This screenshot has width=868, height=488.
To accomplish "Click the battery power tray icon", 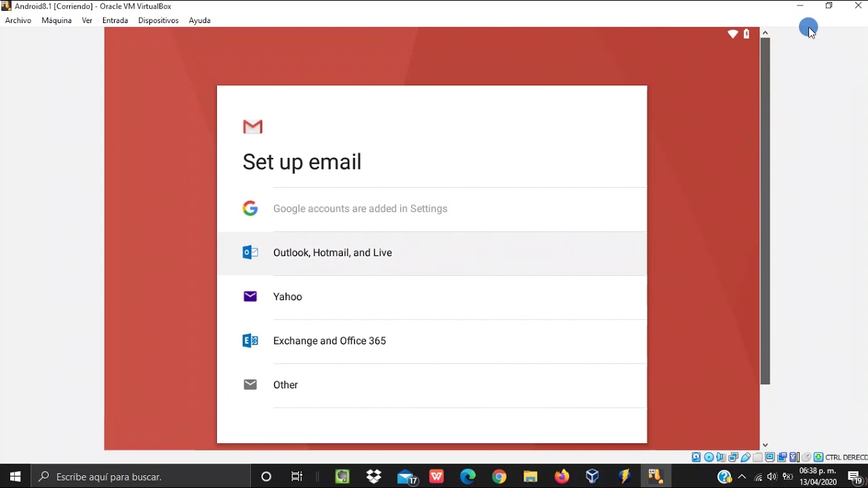I will [x=787, y=477].
